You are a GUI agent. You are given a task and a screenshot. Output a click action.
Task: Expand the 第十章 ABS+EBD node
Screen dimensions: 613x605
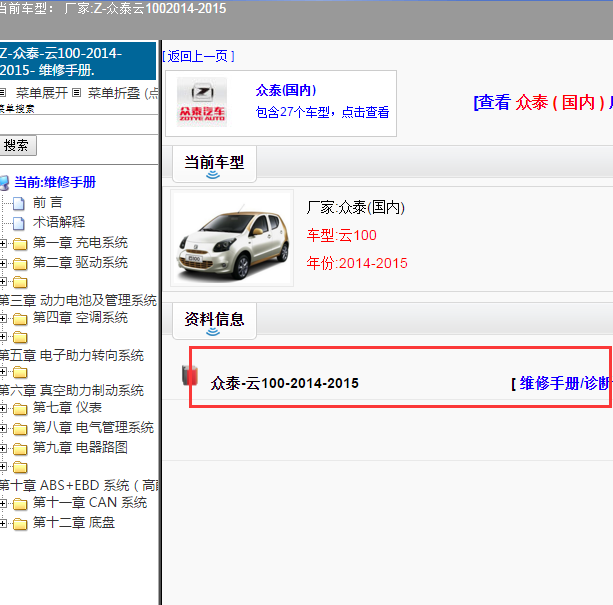click(x=3, y=467)
